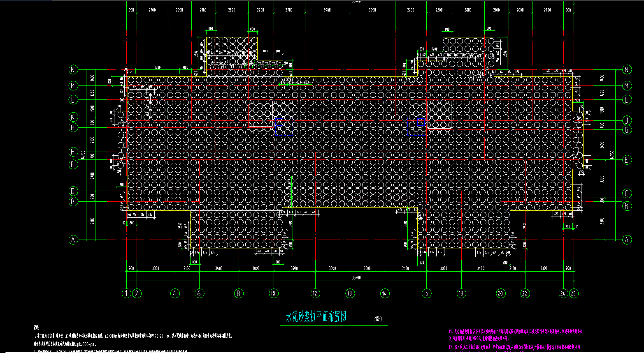
Task: Pick axis bubble E on the right side
Action: coord(627,160)
